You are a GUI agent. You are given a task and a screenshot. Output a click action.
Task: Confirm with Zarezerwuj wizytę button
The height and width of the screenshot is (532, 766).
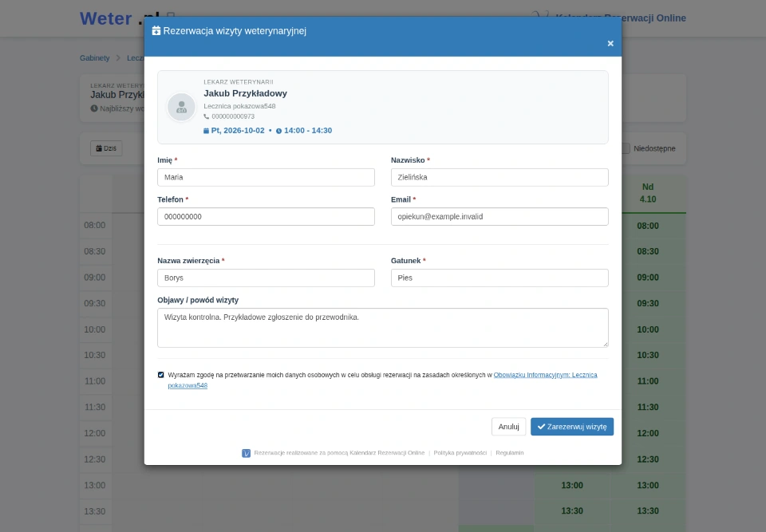click(572, 427)
